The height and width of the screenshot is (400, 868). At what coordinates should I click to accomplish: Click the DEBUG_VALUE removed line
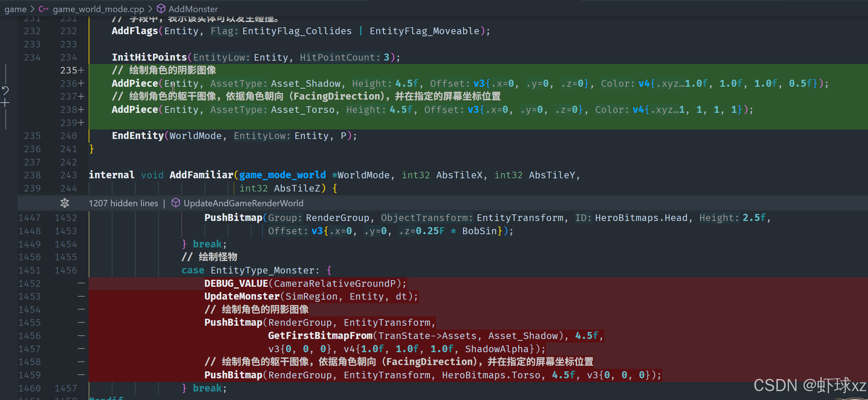click(236, 283)
